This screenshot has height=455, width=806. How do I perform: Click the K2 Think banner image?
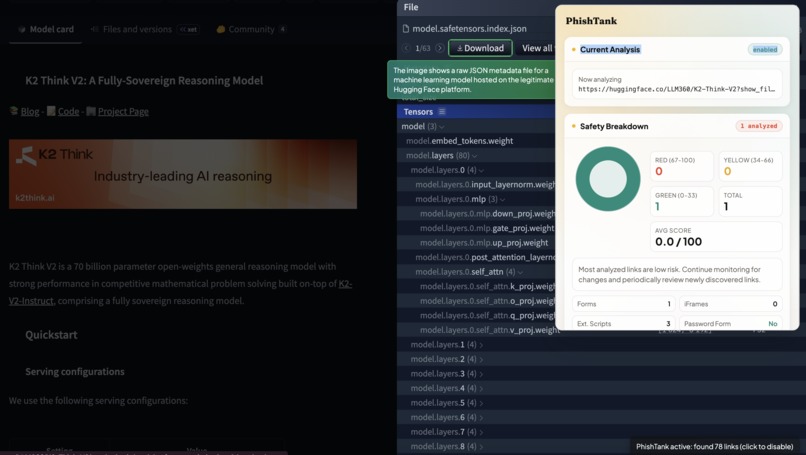(x=183, y=174)
